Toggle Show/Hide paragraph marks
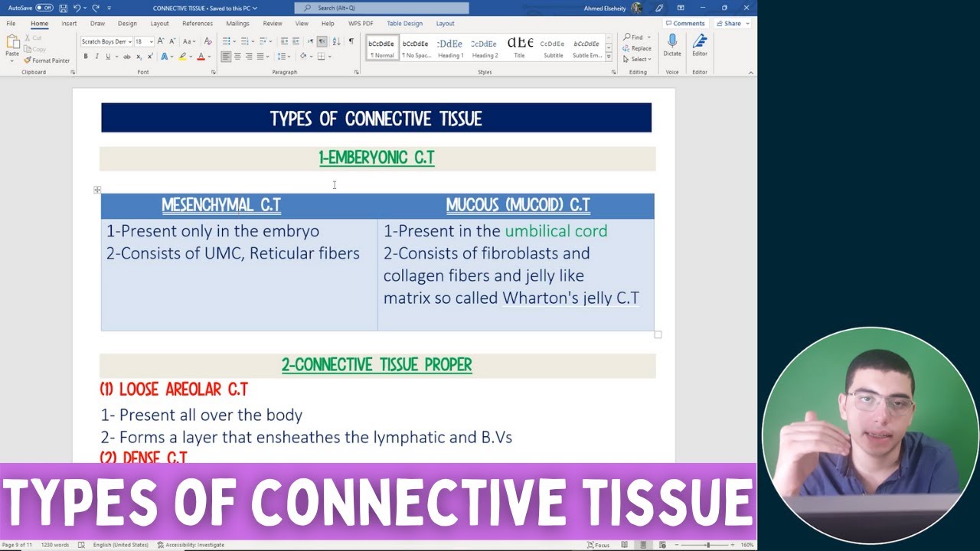Viewport: 980px width, 551px height. tap(351, 41)
